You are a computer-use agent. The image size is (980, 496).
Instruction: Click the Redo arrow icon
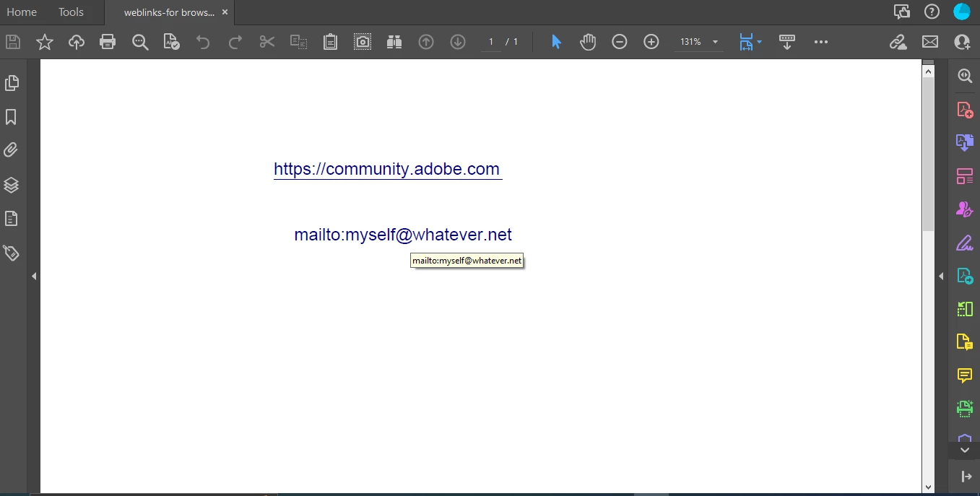click(235, 42)
